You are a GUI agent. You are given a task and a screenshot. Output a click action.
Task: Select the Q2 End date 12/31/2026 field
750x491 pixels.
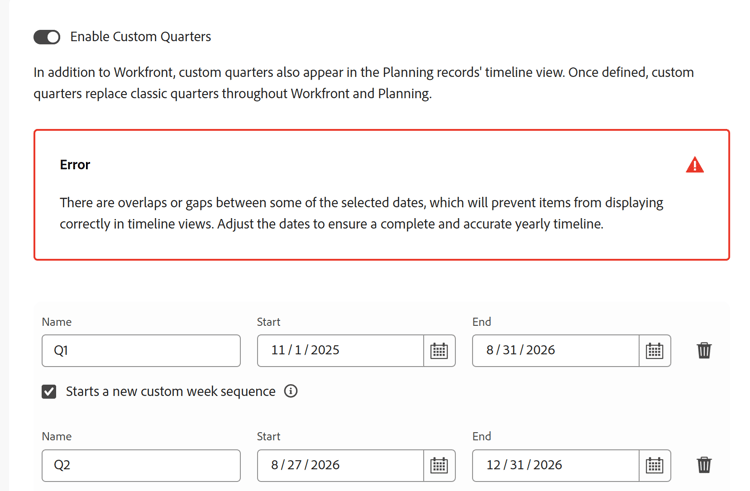[x=555, y=465]
